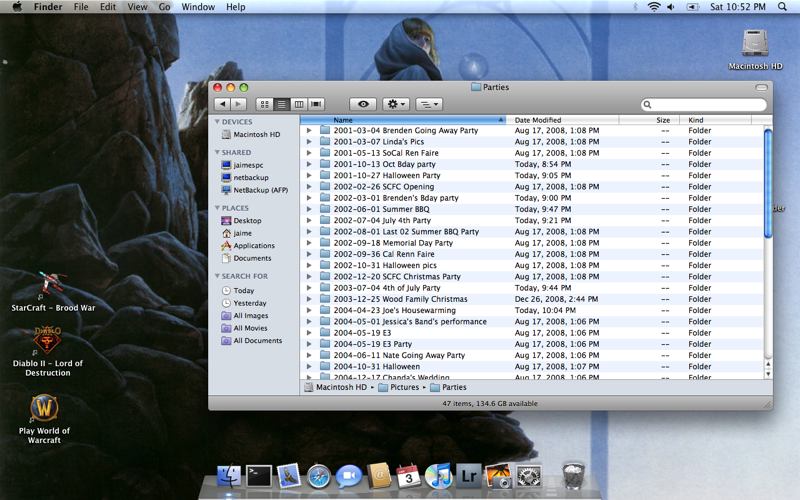Viewport: 800px width, 500px height.
Task: Sort list by Kind column header
Action: click(715, 120)
